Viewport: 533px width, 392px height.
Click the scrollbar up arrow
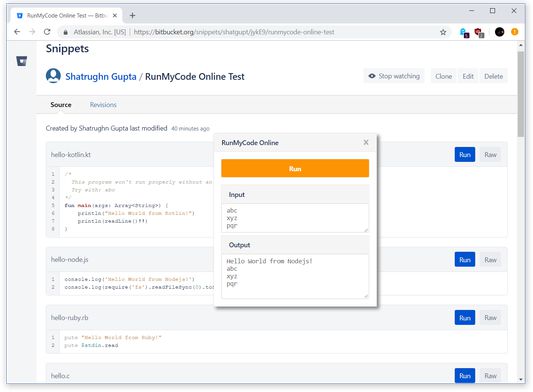(x=521, y=45)
